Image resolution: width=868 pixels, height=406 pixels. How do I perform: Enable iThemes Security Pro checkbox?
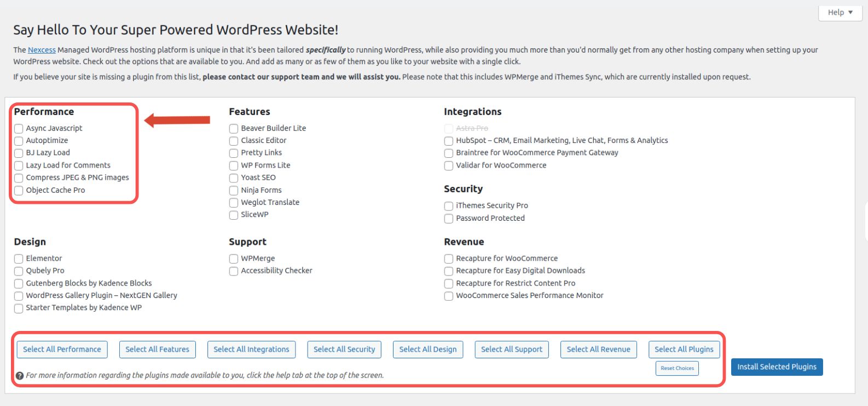pos(449,206)
